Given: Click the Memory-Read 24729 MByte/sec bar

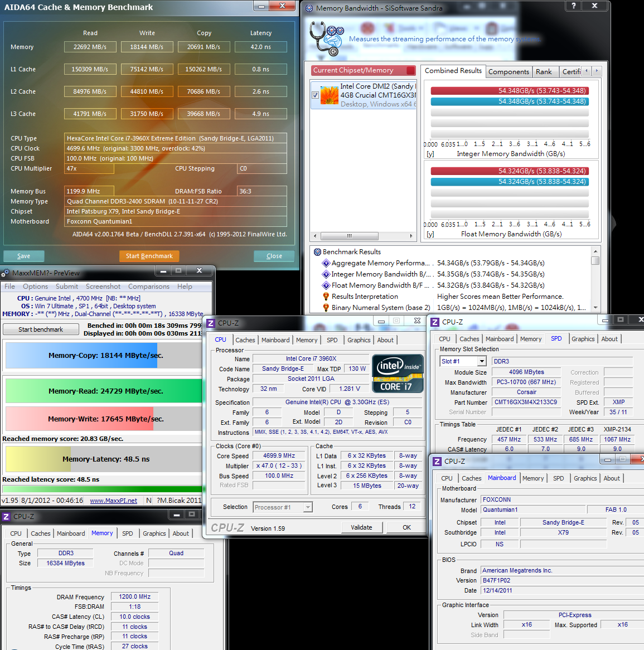Looking at the screenshot, I should 104,391.
